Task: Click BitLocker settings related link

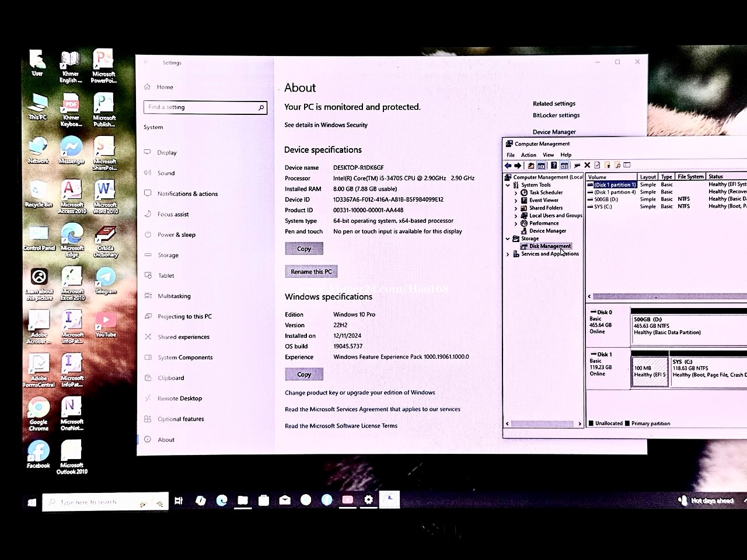Action: point(556,116)
